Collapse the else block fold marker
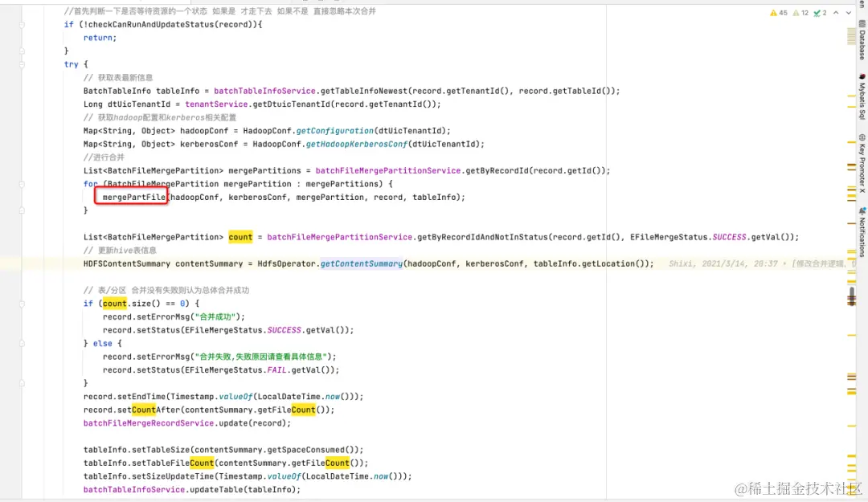The height and width of the screenshot is (502, 868). [23, 344]
